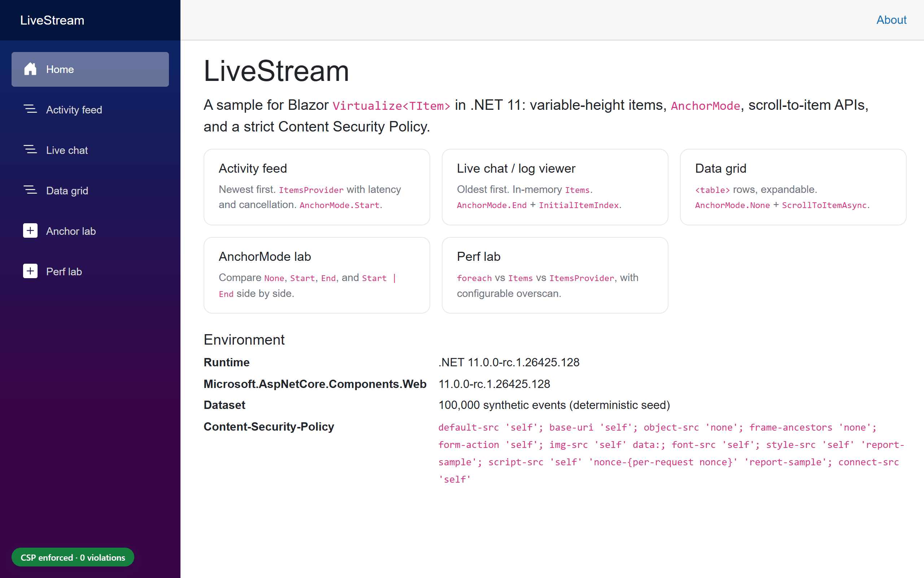Open the Data grid card
Screen dimensions: 924x578
[x=793, y=187]
